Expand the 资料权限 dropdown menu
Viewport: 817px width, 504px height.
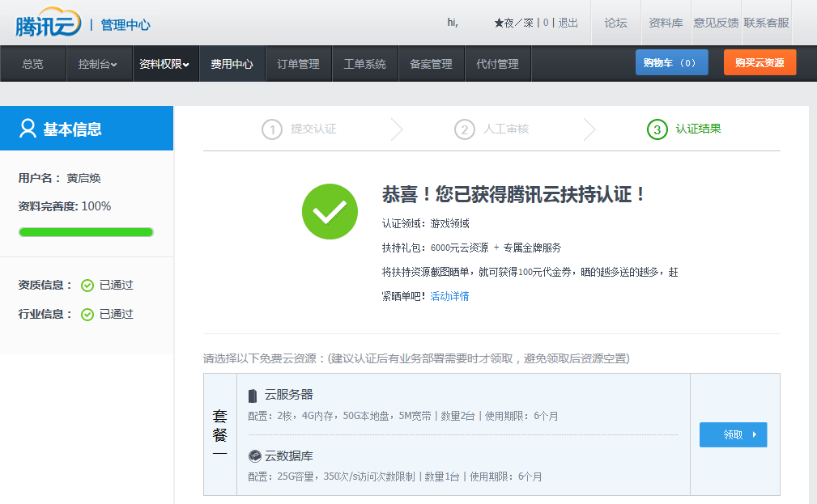164,64
